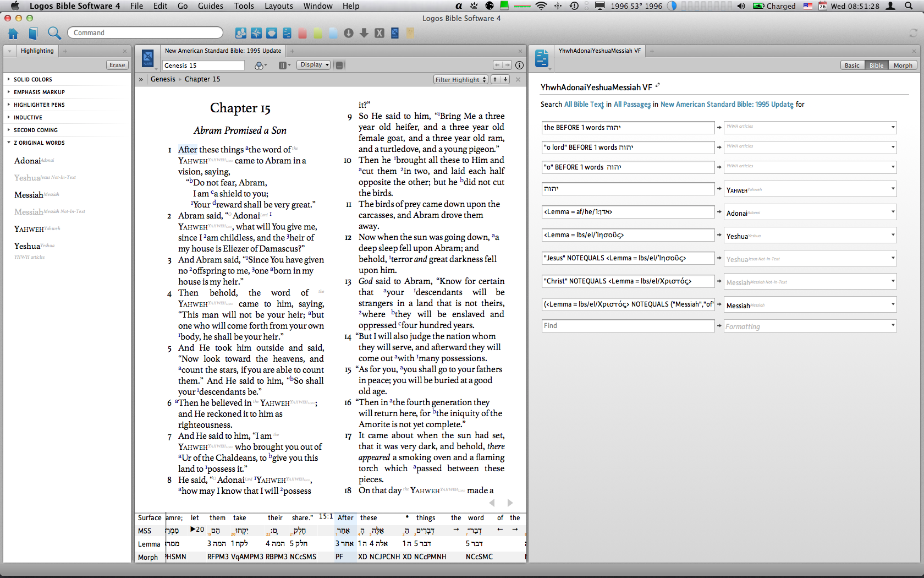Toggle the interlinear pane icon
This screenshot has width=924, height=578.
click(x=339, y=66)
